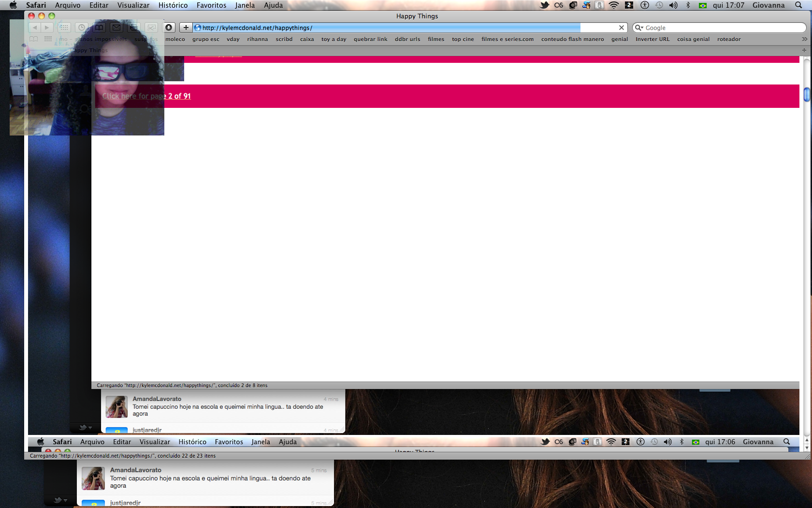Open the bookmarks book icon in the toolbar

click(x=99, y=28)
